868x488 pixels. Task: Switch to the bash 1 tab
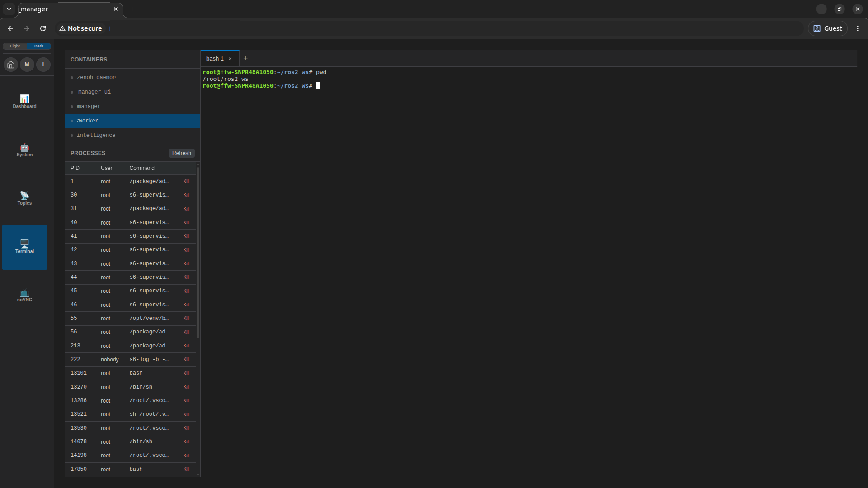[x=215, y=59]
